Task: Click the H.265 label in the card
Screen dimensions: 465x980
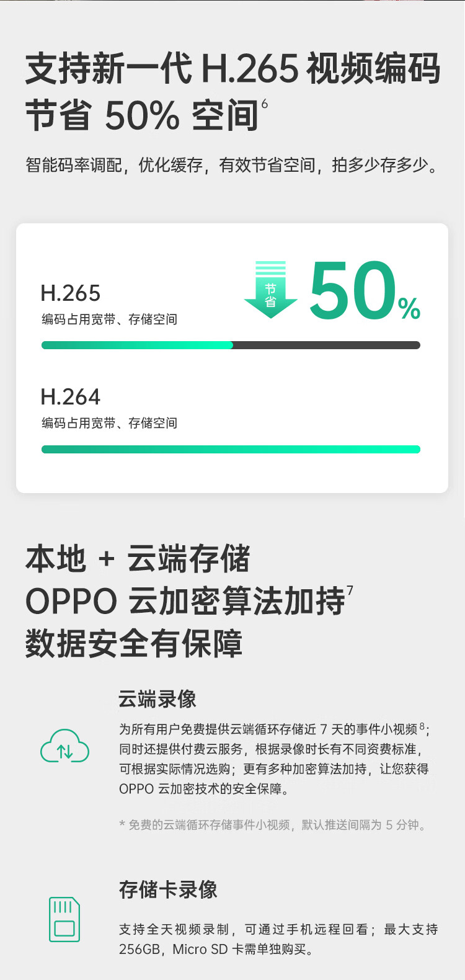Action: click(70, 293)
